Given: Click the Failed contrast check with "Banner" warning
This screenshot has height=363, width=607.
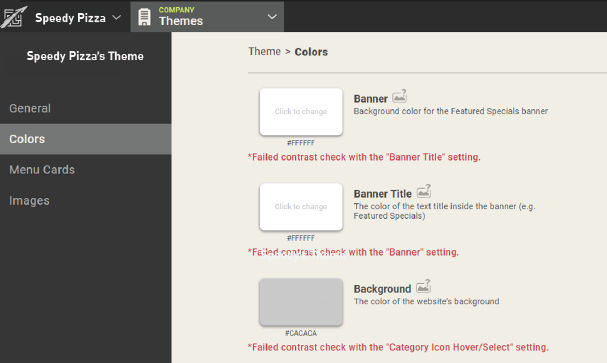Looking at the screenshot, I should (x=353, y=252).
